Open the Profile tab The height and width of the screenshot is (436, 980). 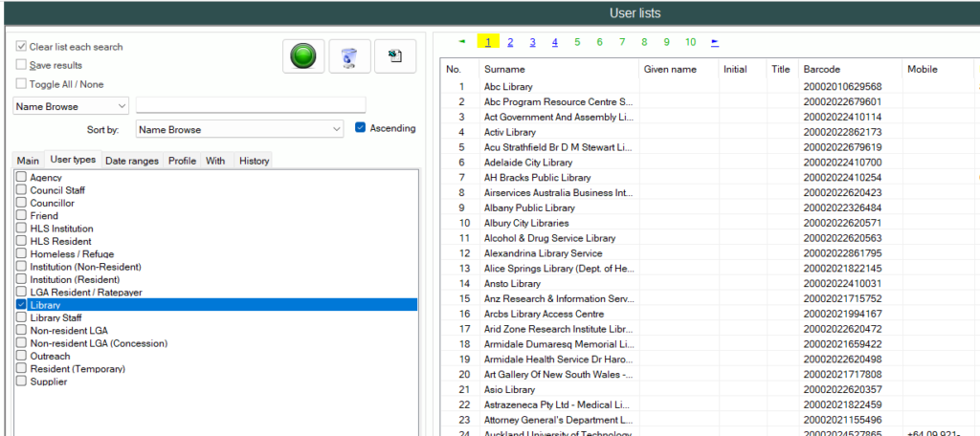pyautogui.click(x=183, y=161)
